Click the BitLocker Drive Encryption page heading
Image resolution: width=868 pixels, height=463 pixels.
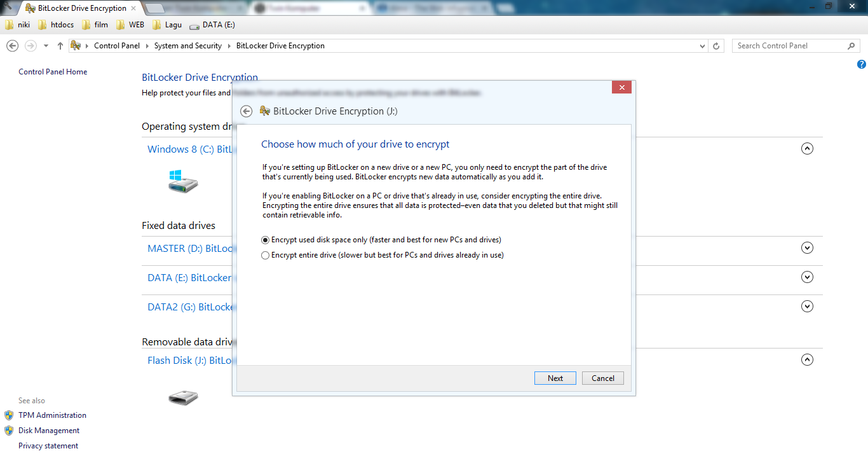[x=200, y=78]
